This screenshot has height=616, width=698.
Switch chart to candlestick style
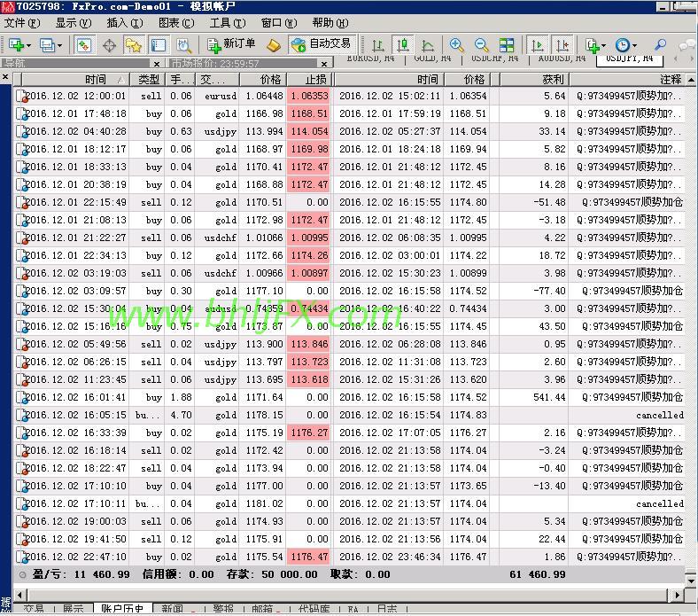click(x=403, y=45)
